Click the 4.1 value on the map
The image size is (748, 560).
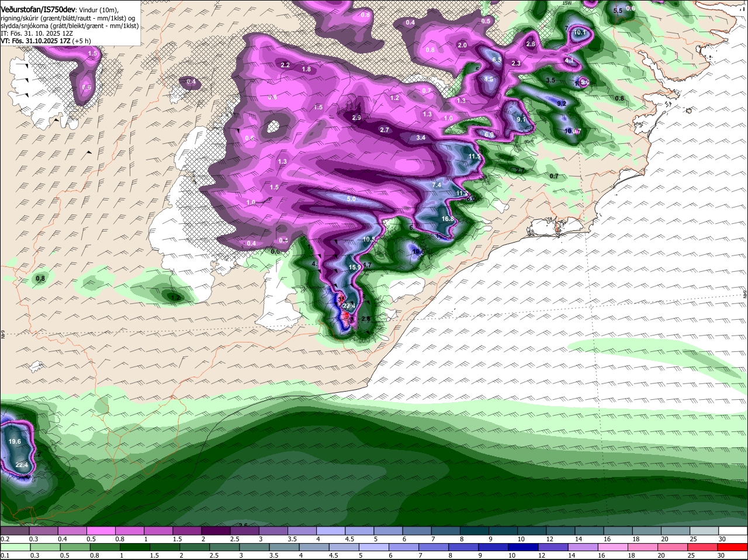[x=569, y=60]
